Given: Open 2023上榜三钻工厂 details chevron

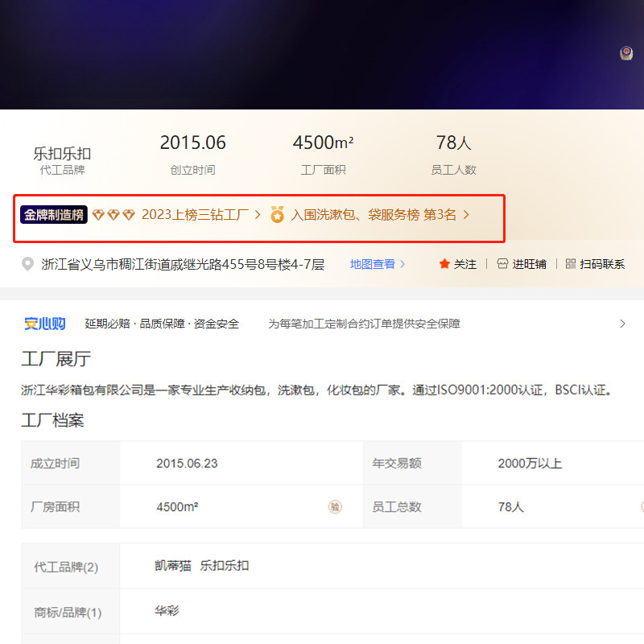Looking at the screenshot, I should [x=258, y=215].
